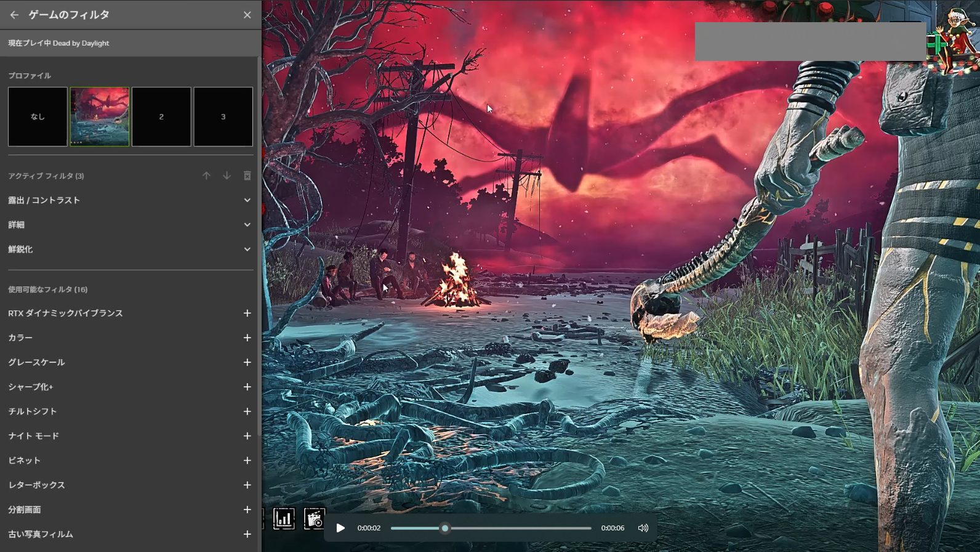Add the ビネット filter
Viewport: 980px width, 552px height.
pos(247,461)
